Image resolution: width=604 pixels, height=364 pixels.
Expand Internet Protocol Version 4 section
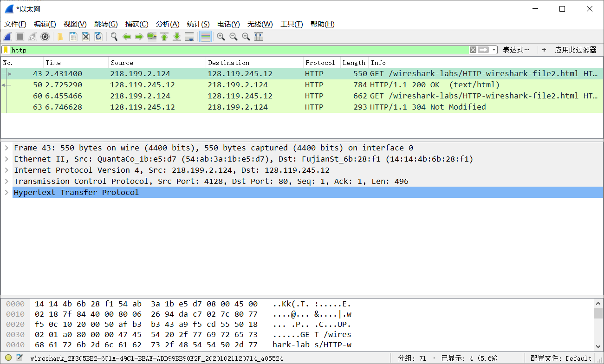[6, 170]
